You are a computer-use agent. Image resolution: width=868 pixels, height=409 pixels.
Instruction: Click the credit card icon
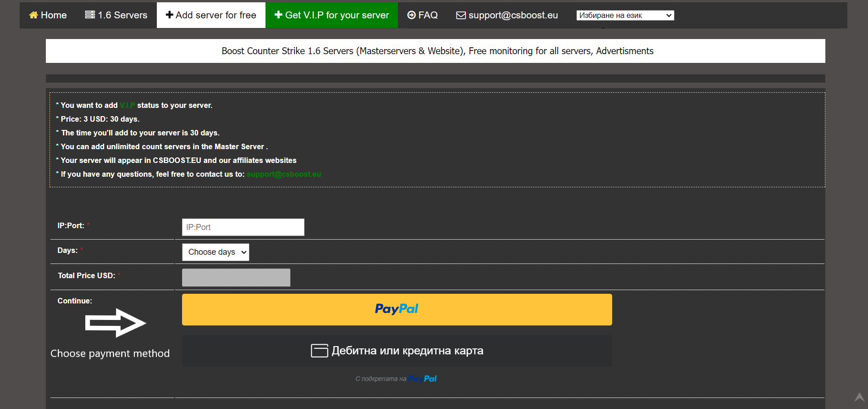coord(319,351)
